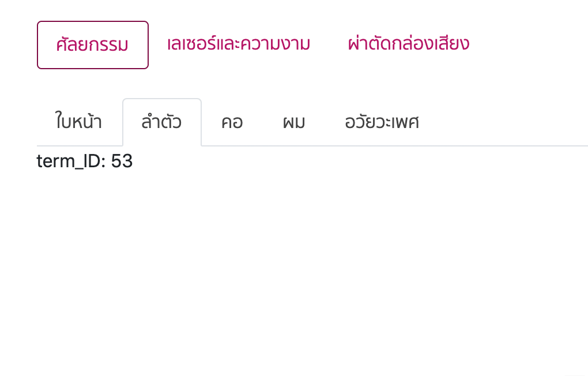Go to the ใบหน้า (face) section
Viewport: 588px width, 376px height.
click(79, 122)
